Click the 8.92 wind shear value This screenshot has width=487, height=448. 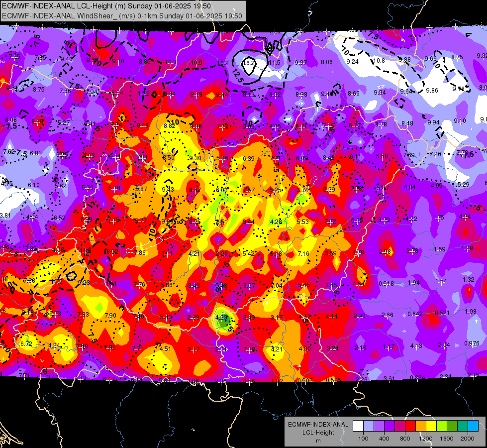tap(112, 252)
